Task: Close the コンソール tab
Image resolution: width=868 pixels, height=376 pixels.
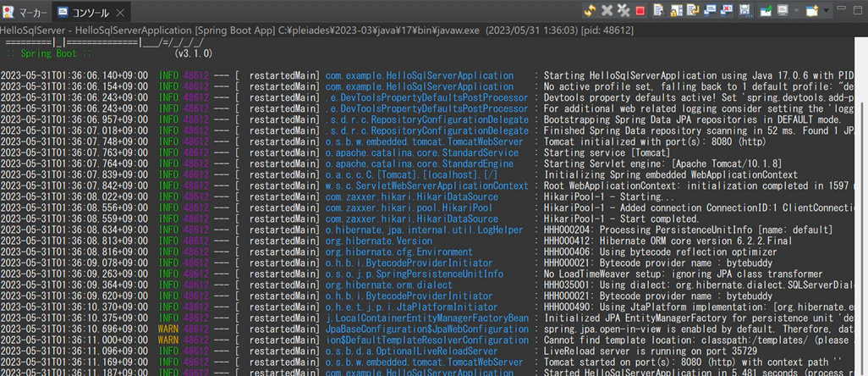Action: (120, 12)
